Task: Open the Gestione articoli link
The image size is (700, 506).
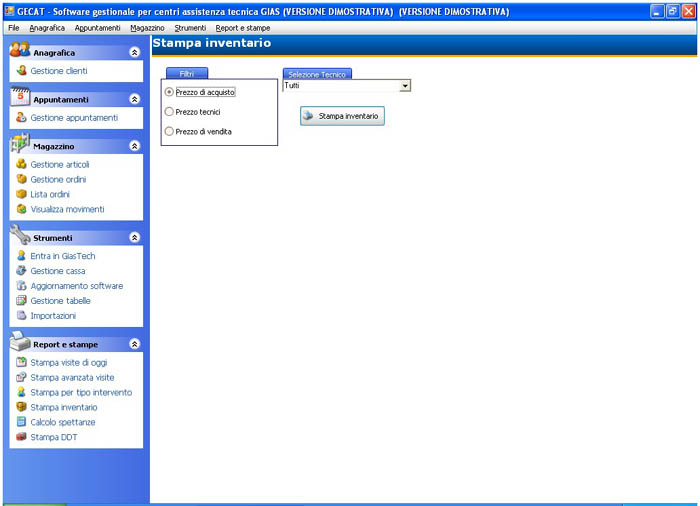Action: [x=60, y=164]
